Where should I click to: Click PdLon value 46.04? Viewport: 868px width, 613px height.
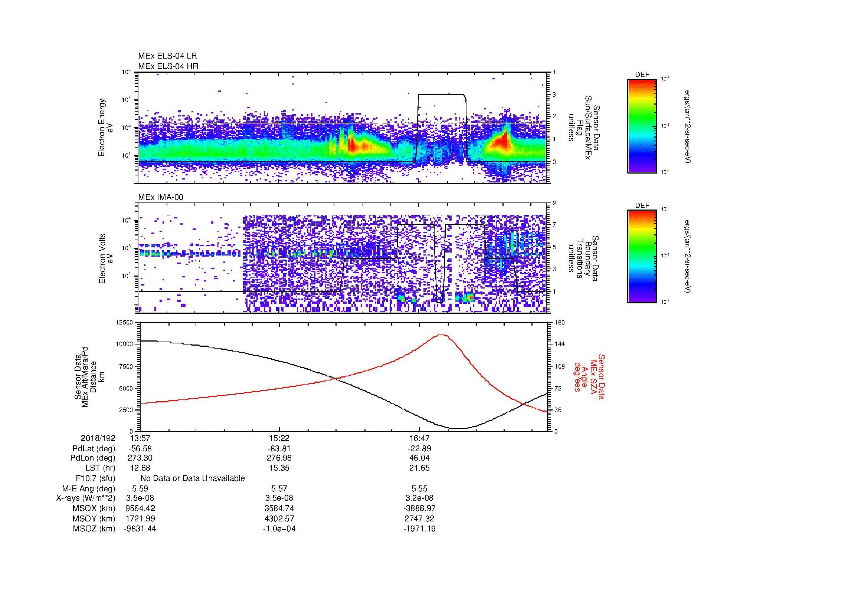419,458
